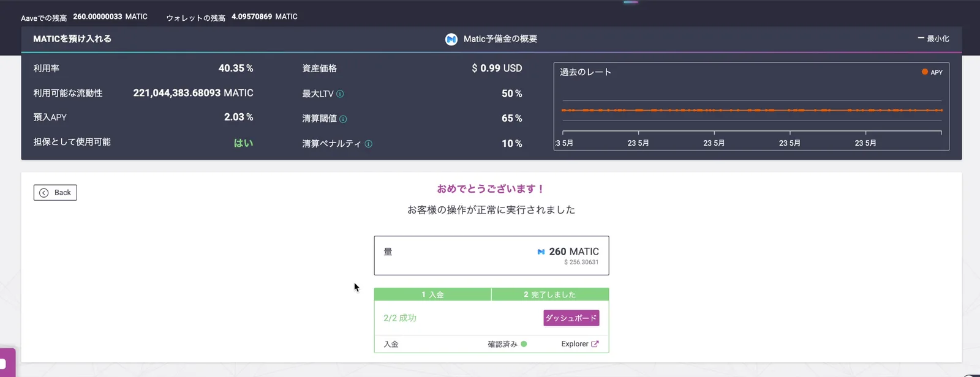The image size is (980, 377).
Task: Select the 2 完了しました step tab
Action: pos(550,294)
